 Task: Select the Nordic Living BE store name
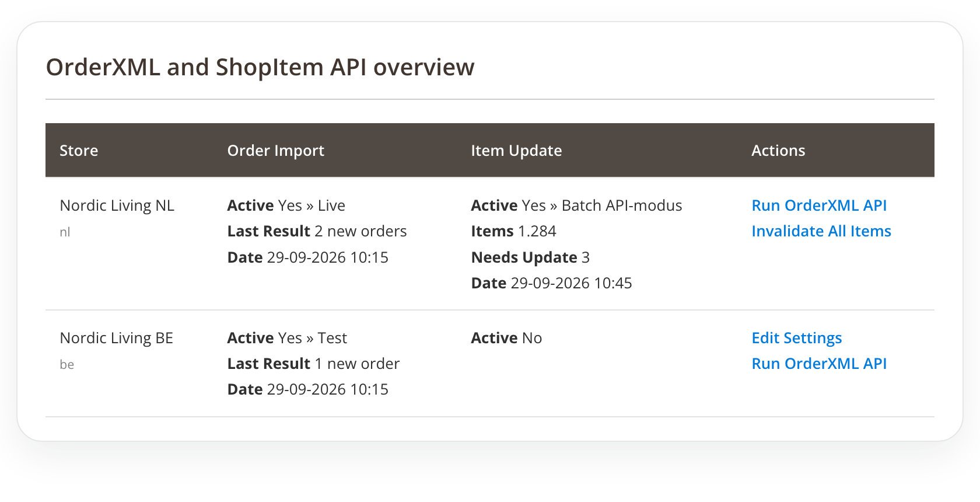coord(117,338)
